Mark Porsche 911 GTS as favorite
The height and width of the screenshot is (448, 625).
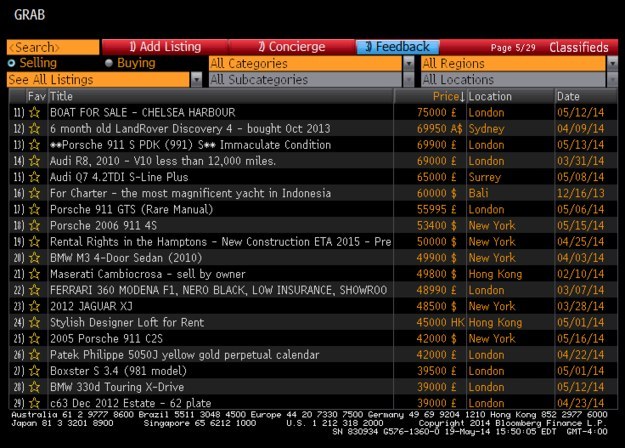point(35,209)
